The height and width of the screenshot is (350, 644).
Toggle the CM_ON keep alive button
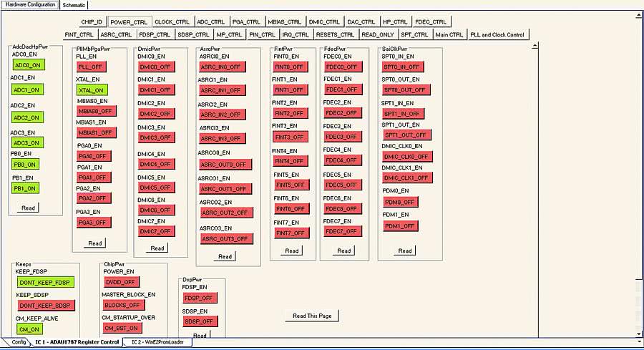pyautogui.click(x=29, y=329)
